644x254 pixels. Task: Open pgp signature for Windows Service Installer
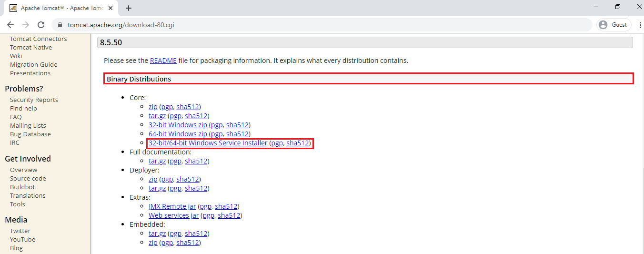coord(277,143)
